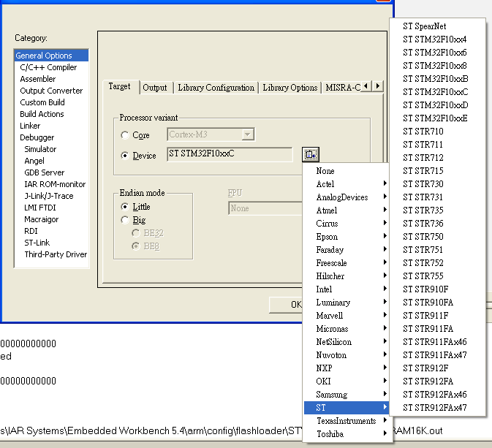Open the ST vendor submenu
492x448 pixels.
[347, 408]
